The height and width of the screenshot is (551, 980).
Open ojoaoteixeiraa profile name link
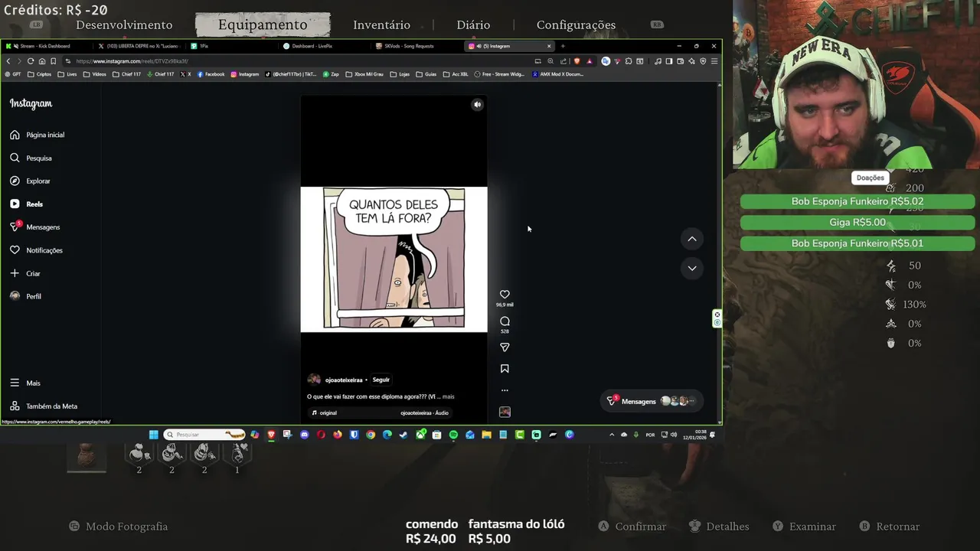point(344,380)
